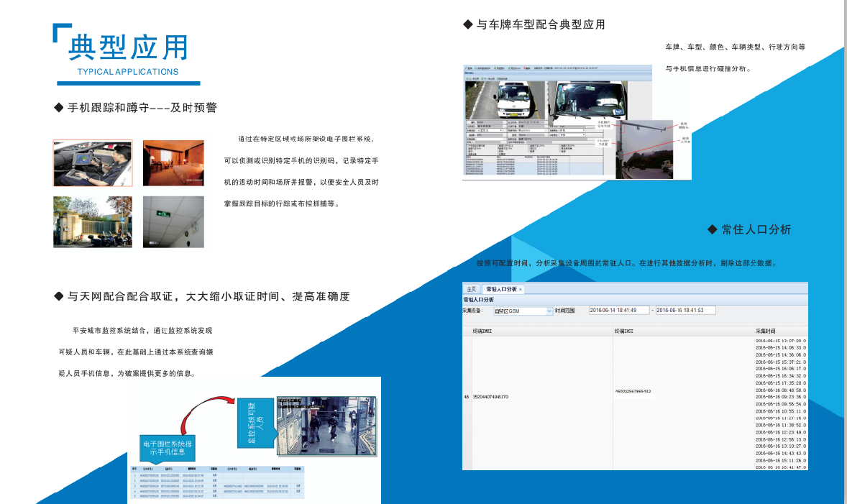Image resolution: width=847 pixels, height=504 pixels.
Task: Select the 常驻人口分析 tab
Action: coord(501,289)
